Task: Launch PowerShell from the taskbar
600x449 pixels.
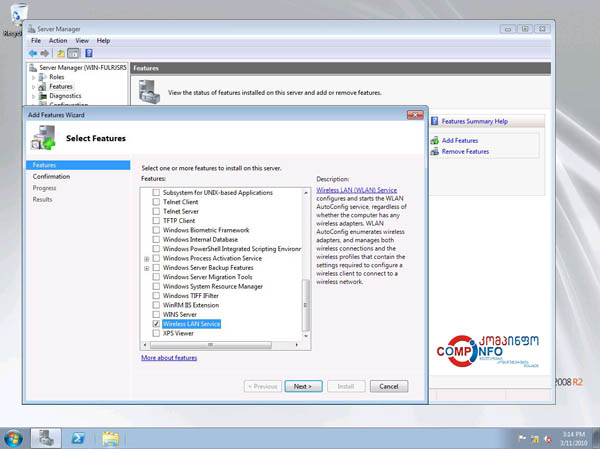Action: 78,439
